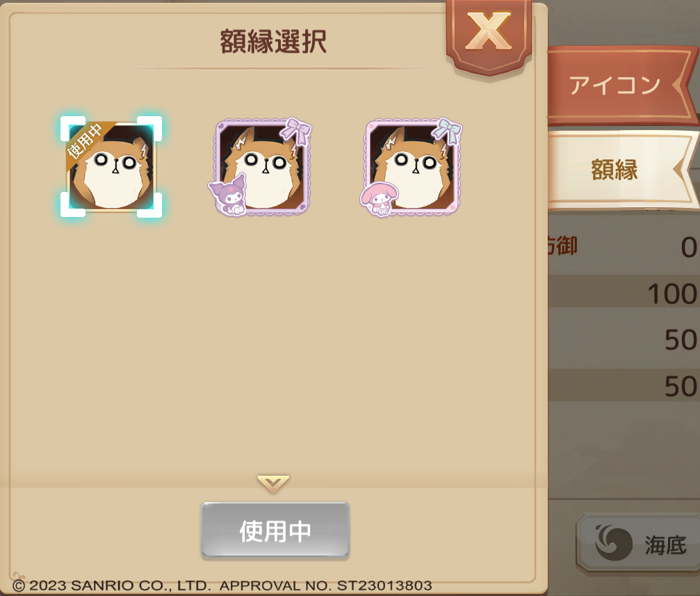This screenshot has width=700, height=596.
Task: Tap the My Melody character on the frame
Action: (x=379, y=199)
